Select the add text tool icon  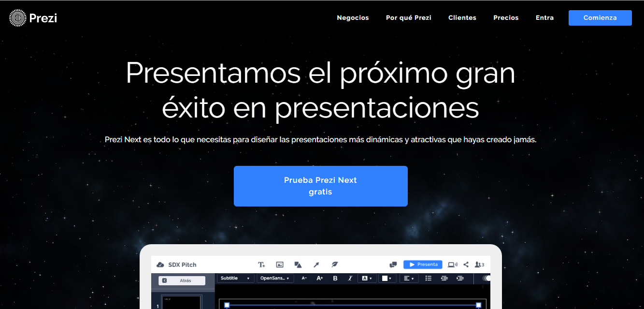pyautogui.click(x=261, y=265)
